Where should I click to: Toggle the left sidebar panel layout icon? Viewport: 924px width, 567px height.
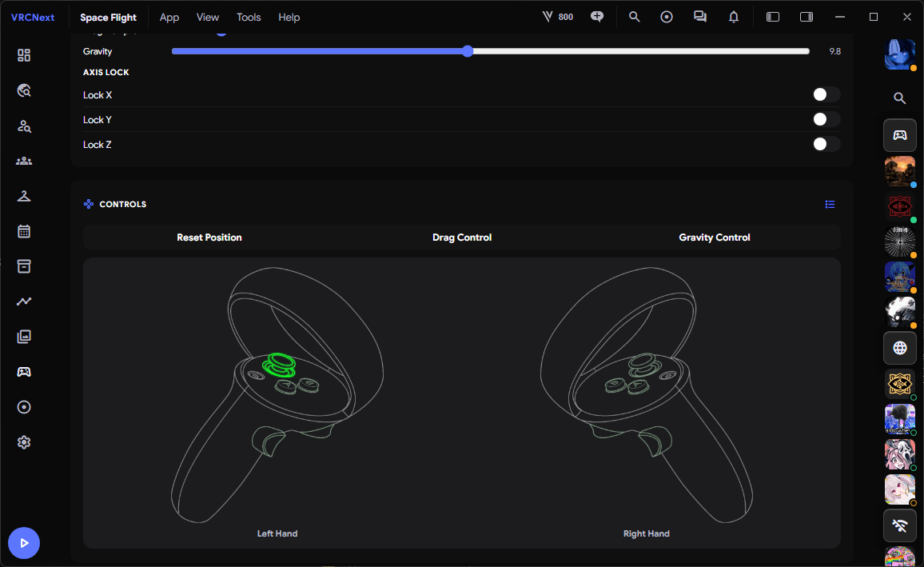pos(773,17)
